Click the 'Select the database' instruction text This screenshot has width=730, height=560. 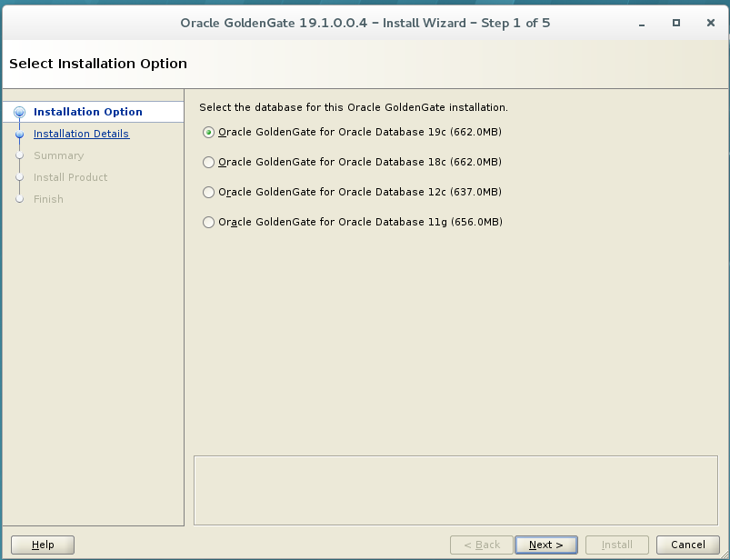[x=354, y=107]
